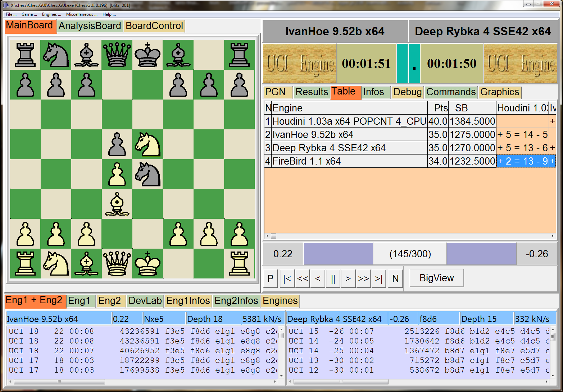
Task: Open the PGN tab
Action: click(278, 92)
